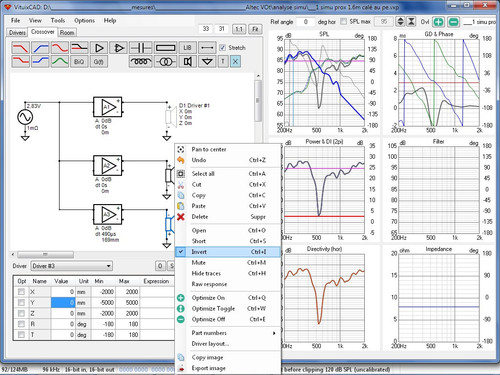
Task: Select Hide traces in context menu
Action: (x=228, y=273)
